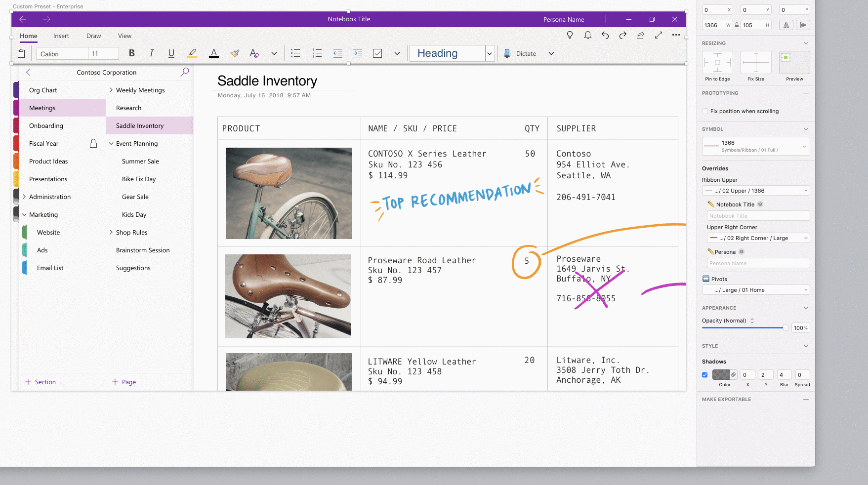Switch to the Draw tab
The width and height of the screenshot is (868, 485).
(x=94, y=36)
